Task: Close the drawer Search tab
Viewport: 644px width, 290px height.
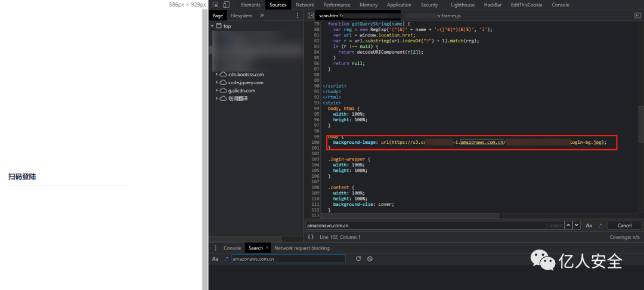Action: click(267, 248)
